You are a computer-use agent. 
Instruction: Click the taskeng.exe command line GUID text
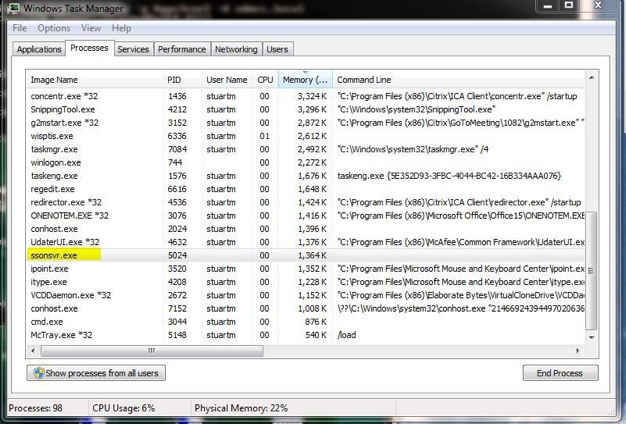474,176
